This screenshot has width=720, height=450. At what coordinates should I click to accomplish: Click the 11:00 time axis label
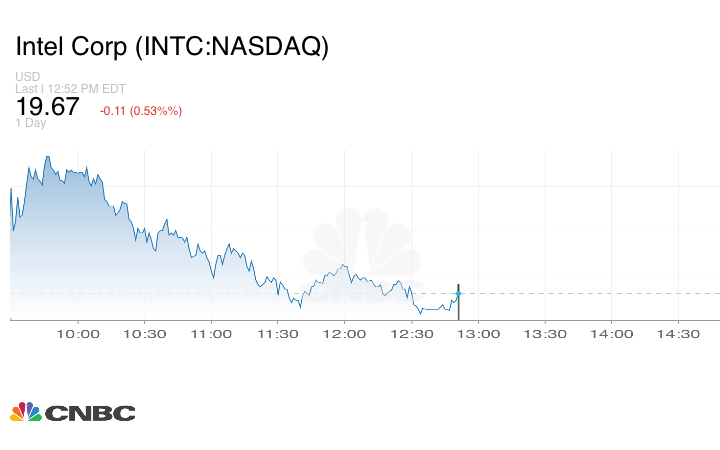coord(211,334)
